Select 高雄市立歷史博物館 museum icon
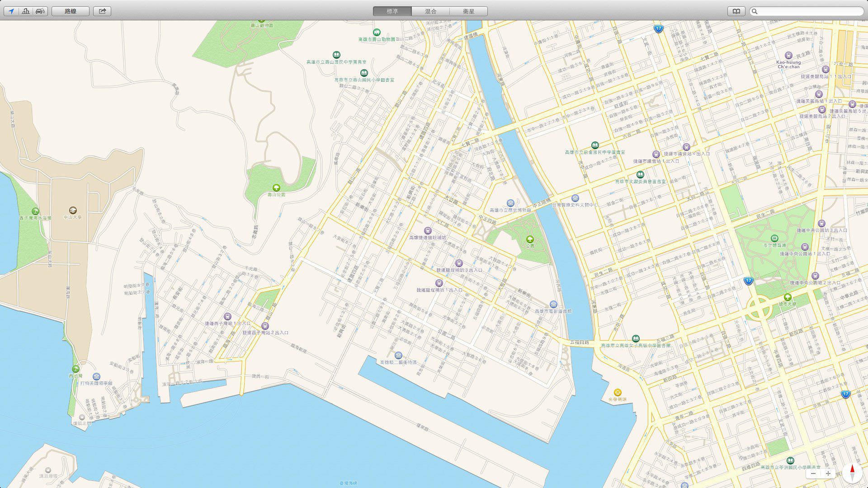 coord(510,203)
